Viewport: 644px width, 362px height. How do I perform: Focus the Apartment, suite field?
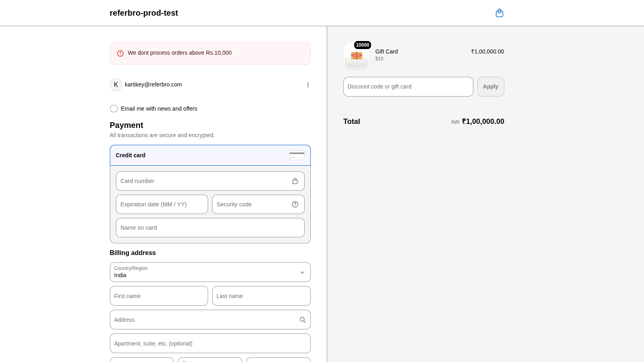point(210,343)
